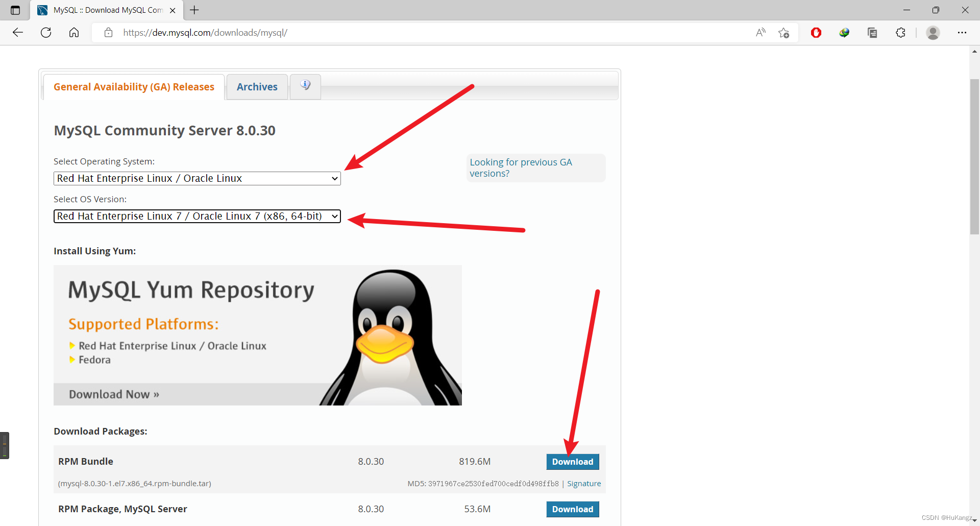
Task: Open a new browser tab
Action: [194, 10]
